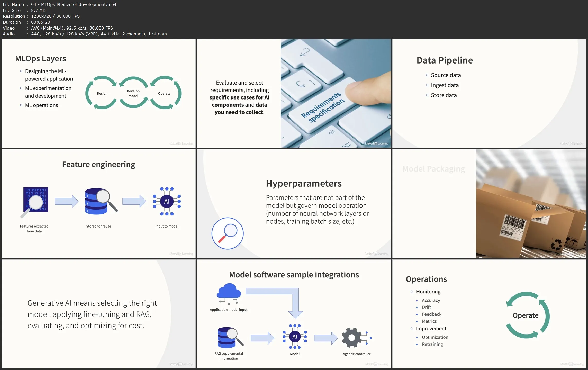Open the 'Model Packaging' slide
This screenshot has width=588, height=370.
click(433, 169)
